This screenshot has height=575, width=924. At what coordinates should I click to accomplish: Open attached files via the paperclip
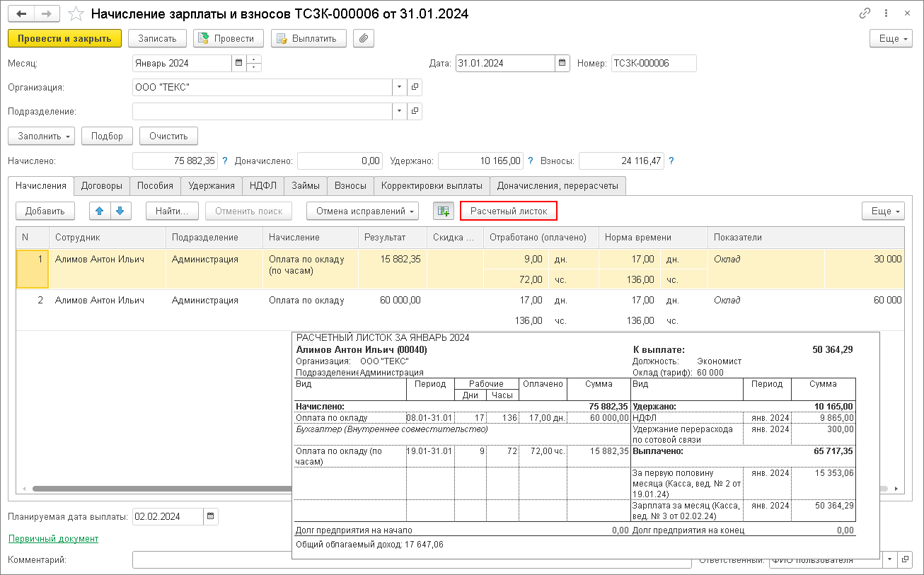363,38
